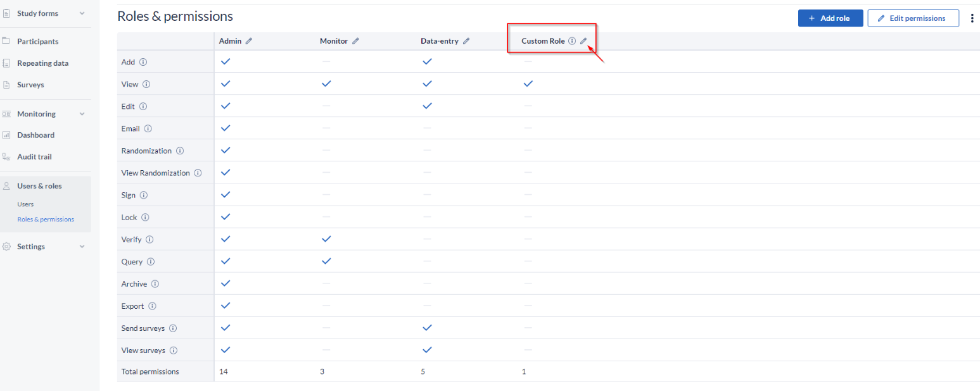This screenshot has height=391, width=980.
Task: Click the pencil icon next to Custom Role
Action: pyautogui.click(x=584, y=40)
